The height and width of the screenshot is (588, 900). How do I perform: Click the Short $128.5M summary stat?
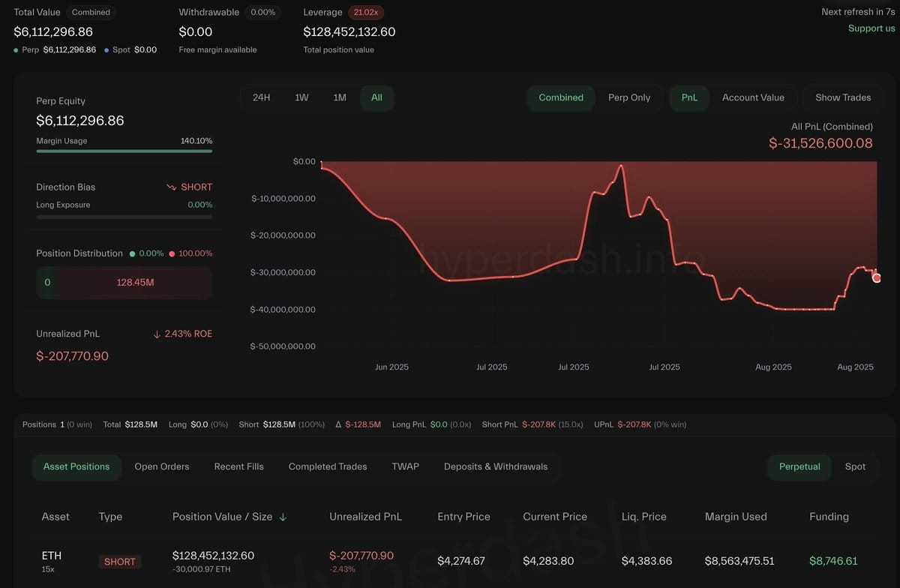pyautogui.click(x=281, y=424)
